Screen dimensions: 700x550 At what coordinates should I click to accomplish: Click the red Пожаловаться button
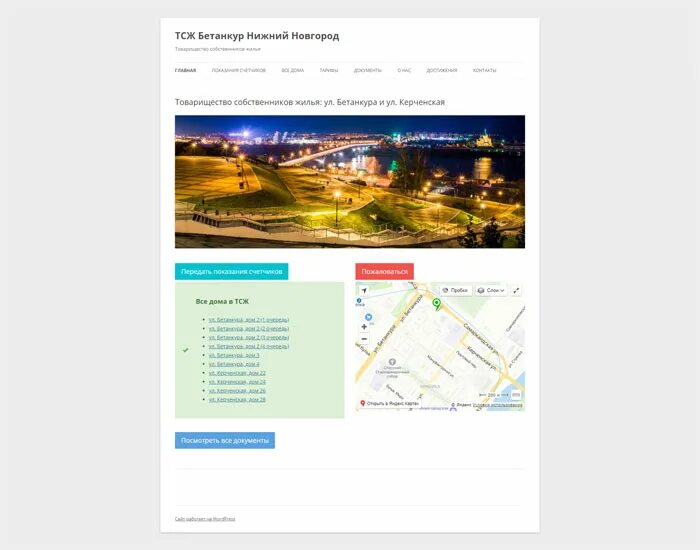point(384,271)
